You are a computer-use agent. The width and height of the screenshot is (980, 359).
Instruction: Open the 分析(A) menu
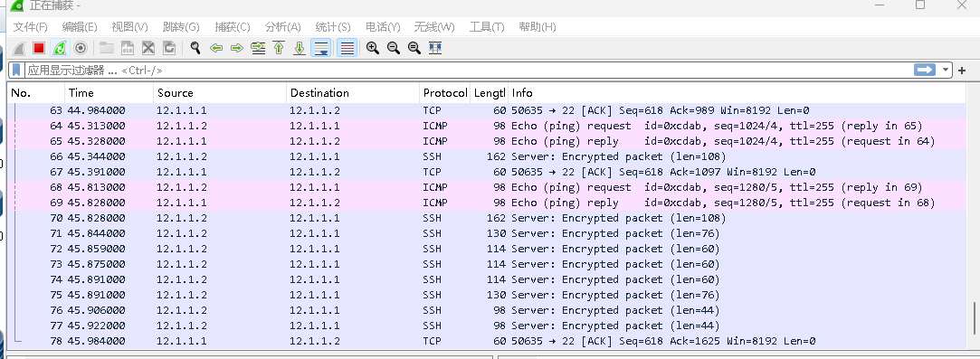click(x=282, y=27)
